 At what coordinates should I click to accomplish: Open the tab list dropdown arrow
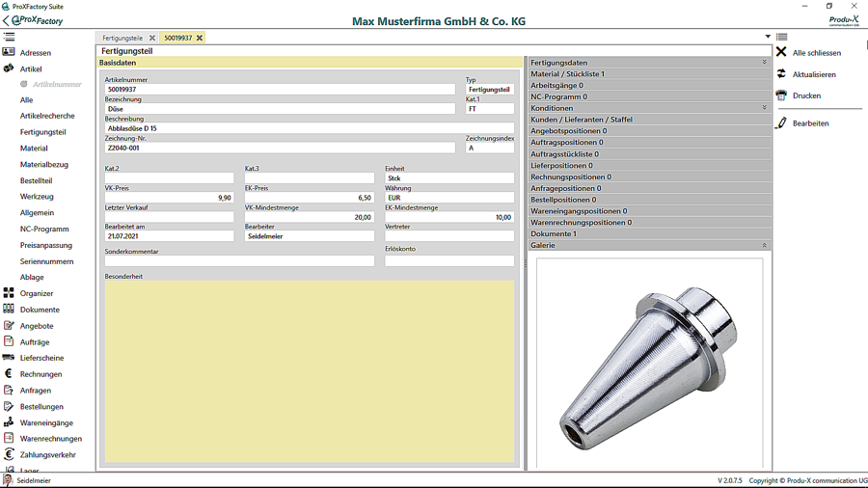(768, 37)
